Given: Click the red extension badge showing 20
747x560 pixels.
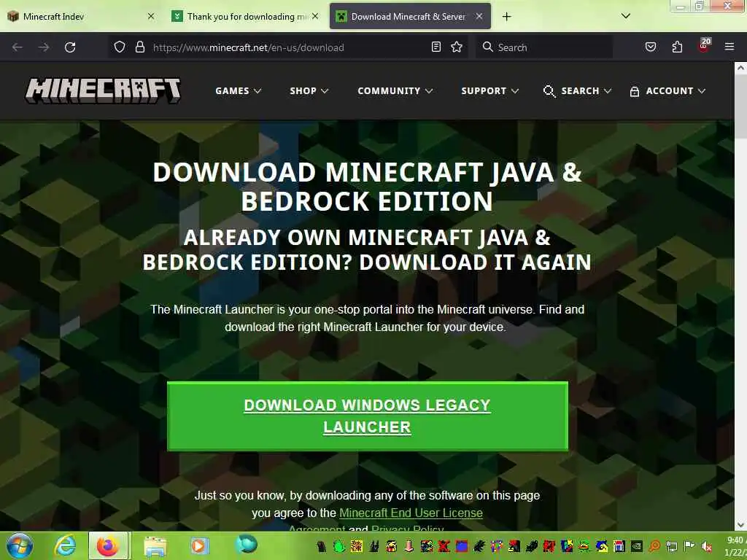Looking at the screenshot, I should [704, 45].
